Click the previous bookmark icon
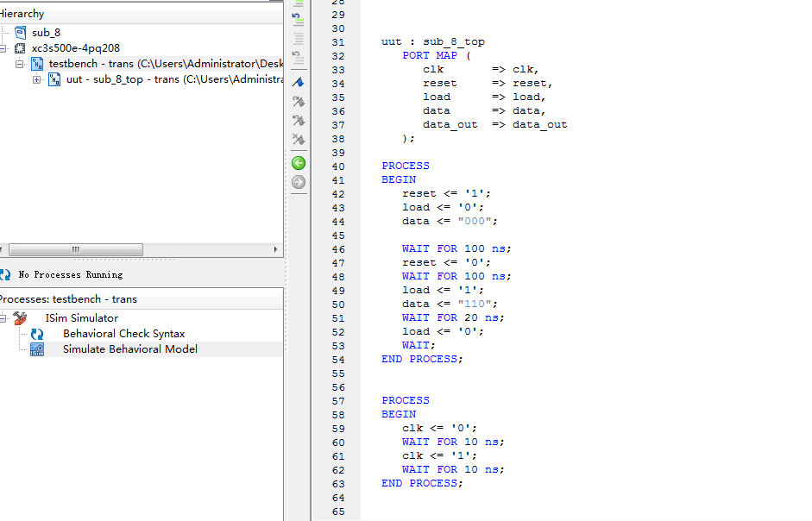The height and width of the screenshot is (521, 812). coord(299,120)
